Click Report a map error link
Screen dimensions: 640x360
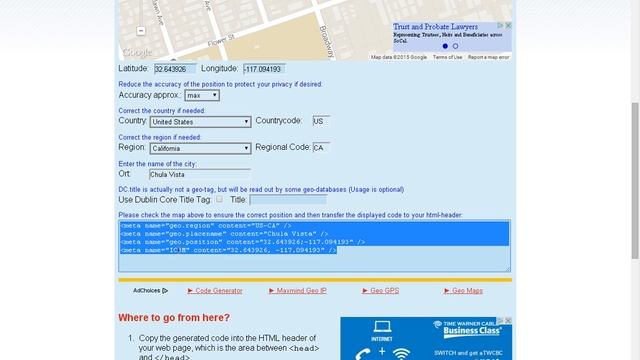[489, 57]
